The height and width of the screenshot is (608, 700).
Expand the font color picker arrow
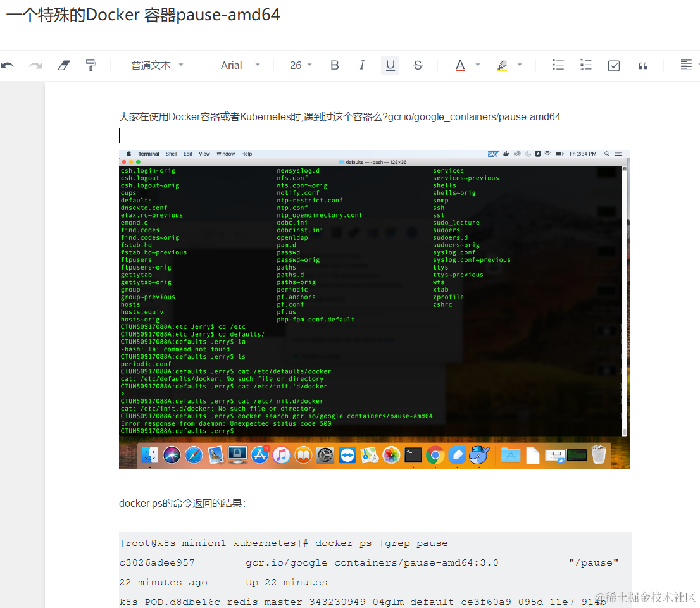click(x=478, y=65)
